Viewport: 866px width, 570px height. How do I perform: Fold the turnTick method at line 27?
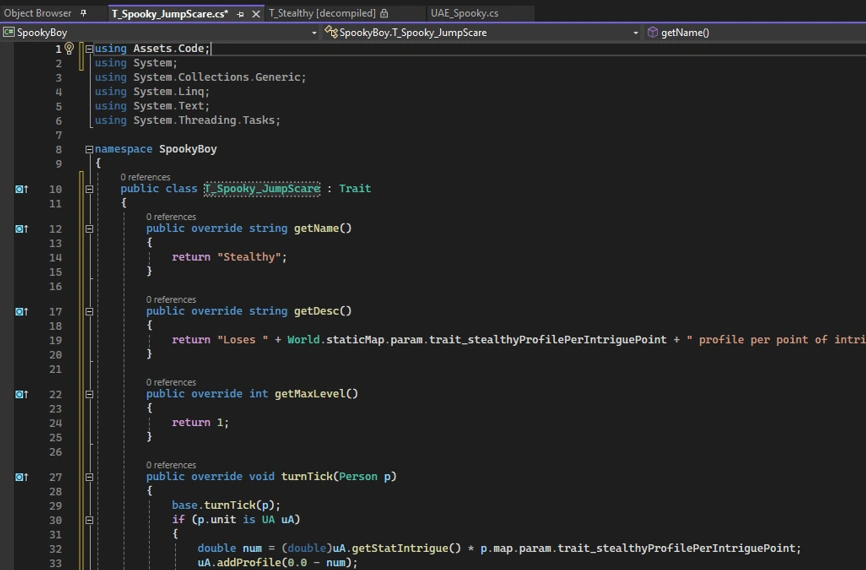pyautogui.click(x=89, y=477)
